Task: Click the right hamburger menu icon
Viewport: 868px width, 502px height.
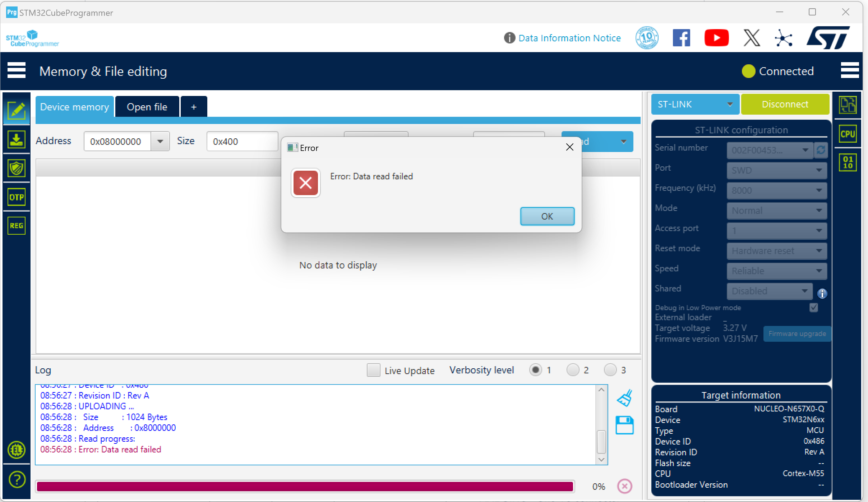Action: pyautogui.click(x=850, y=70)
